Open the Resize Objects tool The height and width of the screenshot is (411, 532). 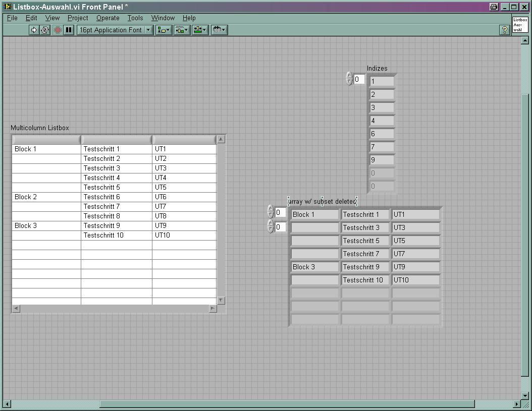(x=200, y=30)
